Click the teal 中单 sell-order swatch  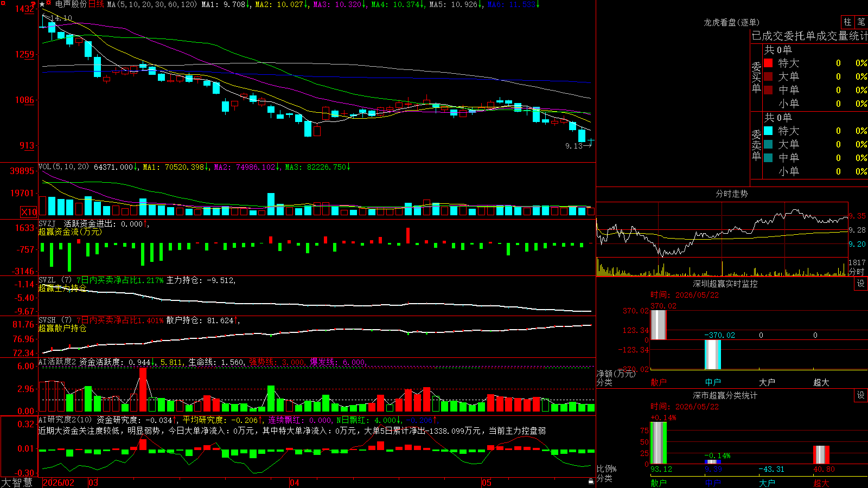coord(768,158)
